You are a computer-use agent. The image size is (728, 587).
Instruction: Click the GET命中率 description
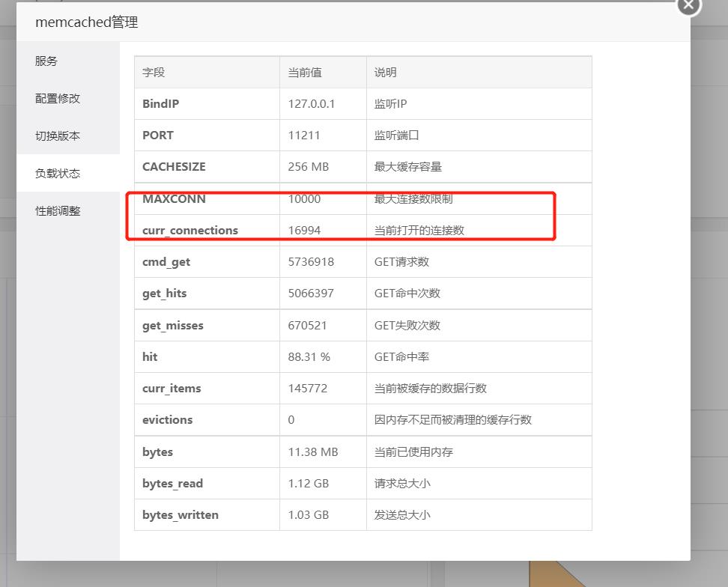(x=401, y=357)
